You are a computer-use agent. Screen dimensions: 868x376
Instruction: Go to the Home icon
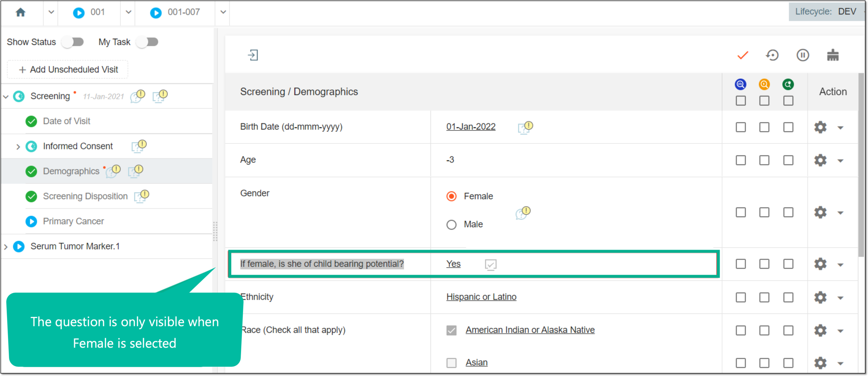tap(20, 12)
